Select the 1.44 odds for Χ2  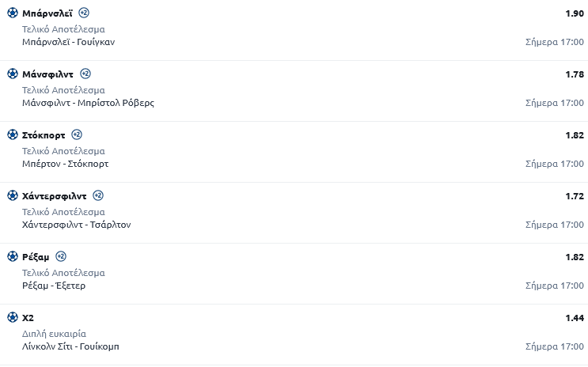tap(573, 318)
